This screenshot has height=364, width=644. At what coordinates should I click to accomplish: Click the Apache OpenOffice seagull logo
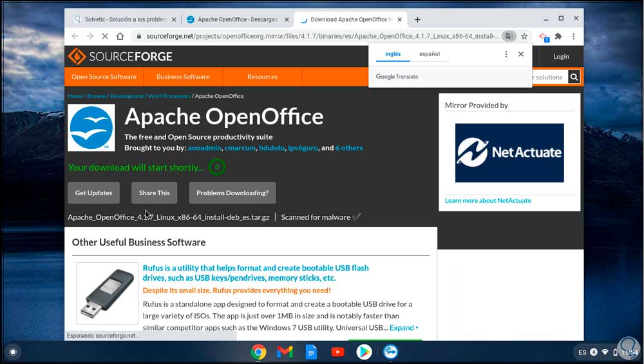[91, 128]
